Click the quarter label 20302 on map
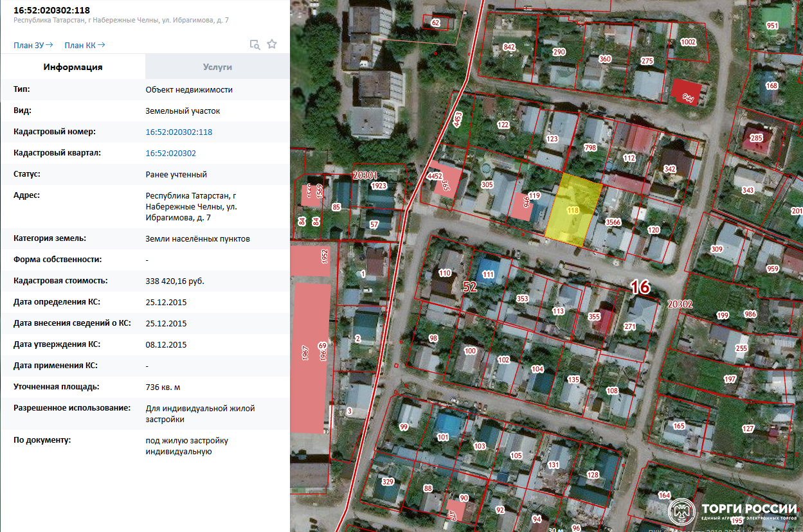 click(680, 304)
